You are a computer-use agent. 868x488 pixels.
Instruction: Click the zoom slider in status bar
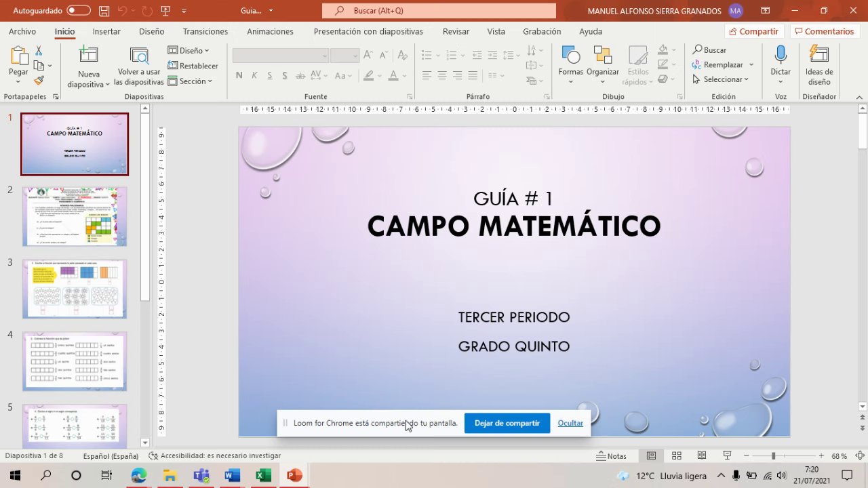773,456
